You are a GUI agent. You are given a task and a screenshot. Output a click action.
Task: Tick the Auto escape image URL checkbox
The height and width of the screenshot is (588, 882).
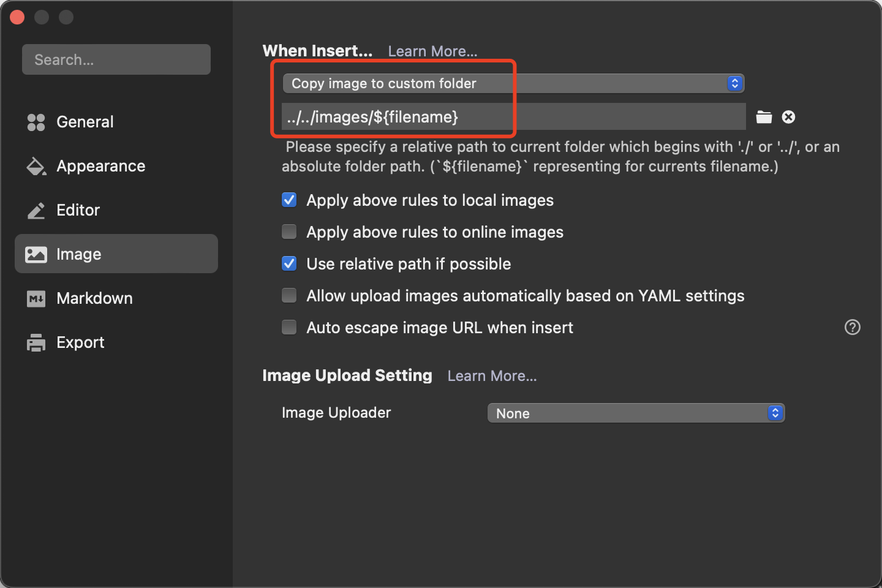[289, 328]
